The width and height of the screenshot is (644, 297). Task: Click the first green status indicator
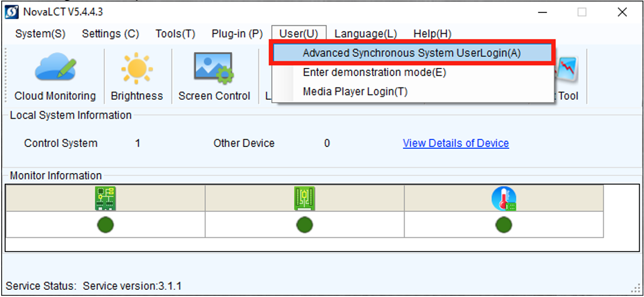pos(106,224)
